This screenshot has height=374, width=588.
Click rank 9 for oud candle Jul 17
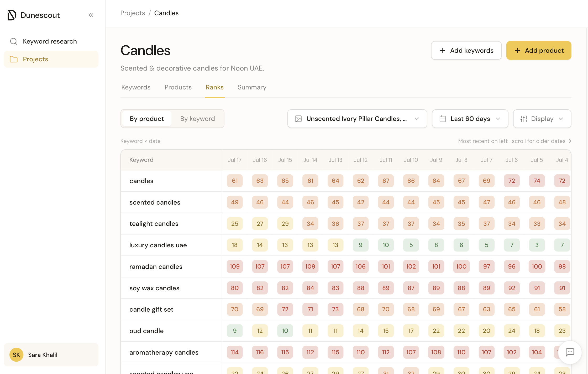[x=235, y=331]
